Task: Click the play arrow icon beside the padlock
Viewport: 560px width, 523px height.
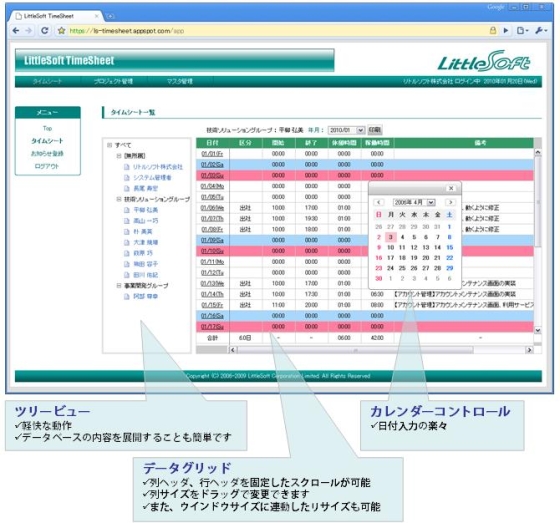Action: tap(506, 31)
